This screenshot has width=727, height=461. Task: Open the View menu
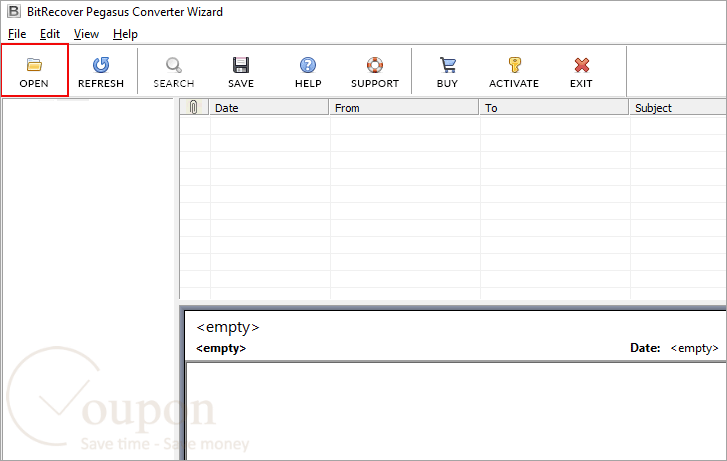point(86,34)
